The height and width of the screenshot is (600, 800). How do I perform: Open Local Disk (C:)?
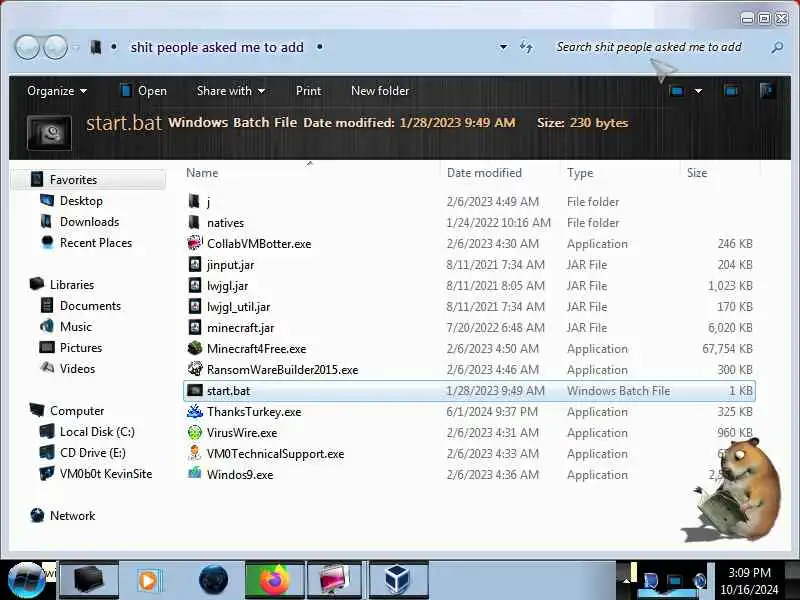point(97,431)
